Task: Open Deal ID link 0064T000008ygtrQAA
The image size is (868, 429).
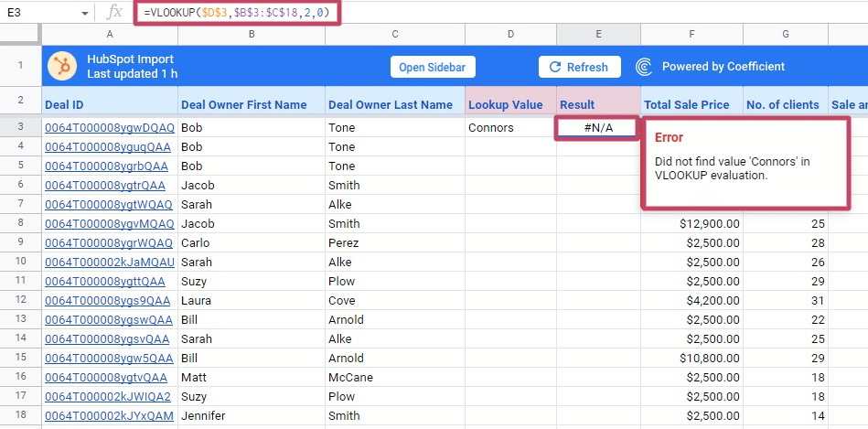Action: coord(106,186)
